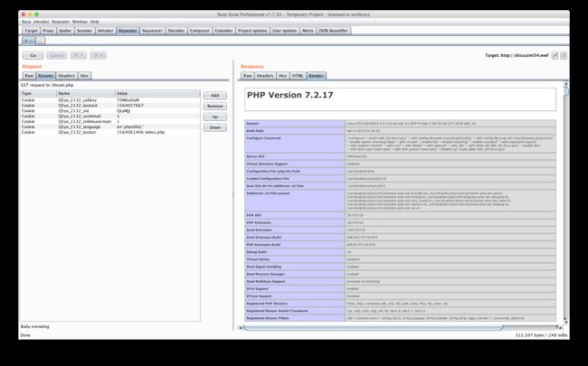Show the response Raw view
This screenshot has width=588, height=366.
[248, 76]
